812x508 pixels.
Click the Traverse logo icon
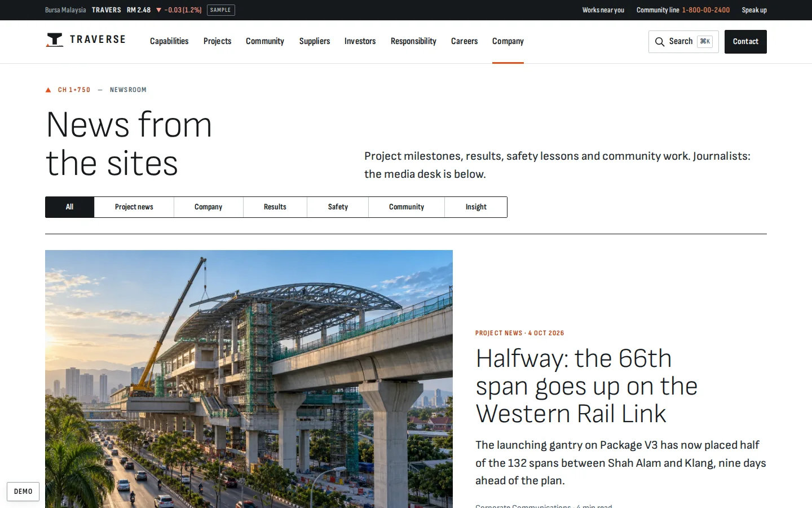55,40
